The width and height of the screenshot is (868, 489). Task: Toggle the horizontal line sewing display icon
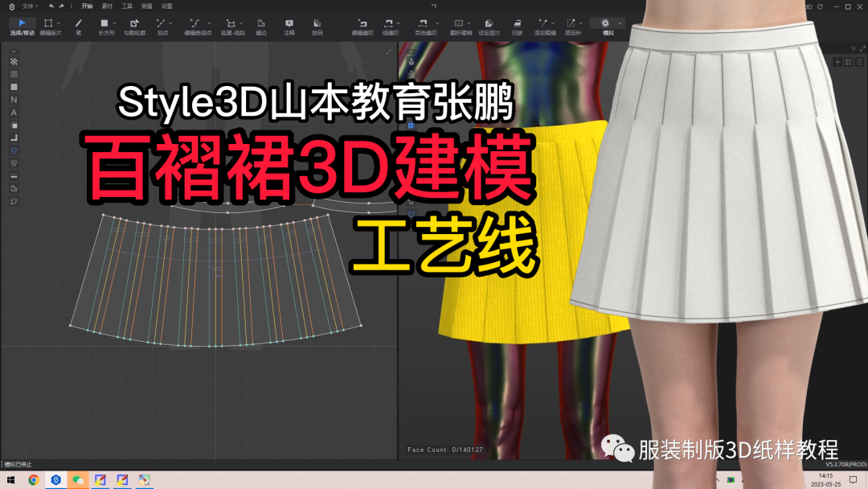[x=14, y=176]
